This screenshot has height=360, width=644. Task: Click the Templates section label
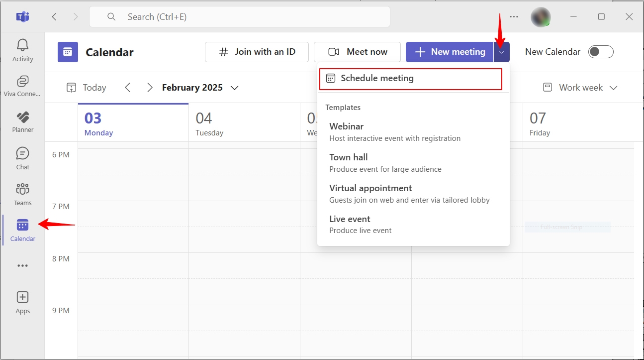343,108
